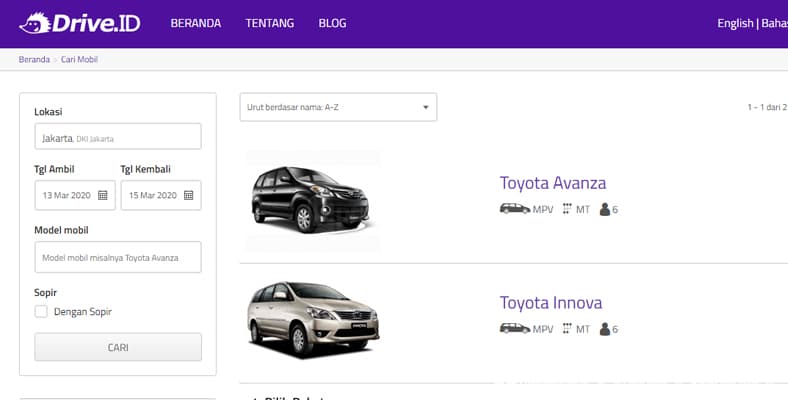Open the Tgl Ambil calendar icon
788x400 pixels.
(x=103, y=195)
